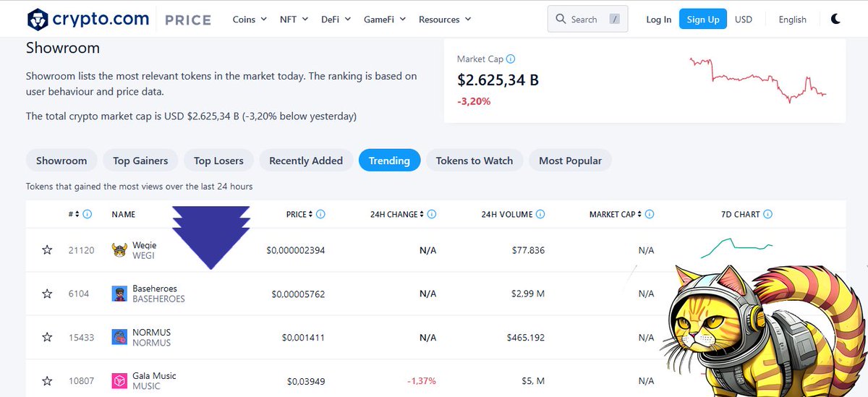Click info icon next to PRICE header

tap(320, 214)
